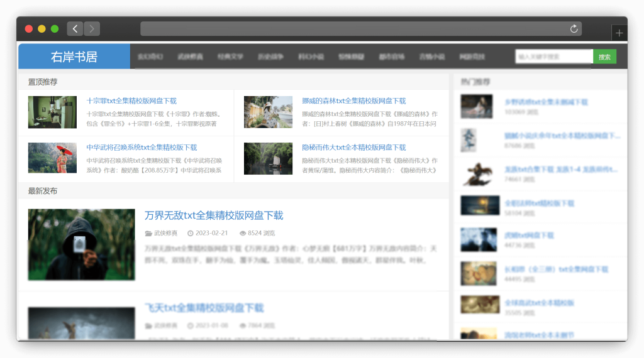This screenshot has width=644, height=358.
Task: Open the 历史战争 navigation menu item
Action: coord(270,57)
